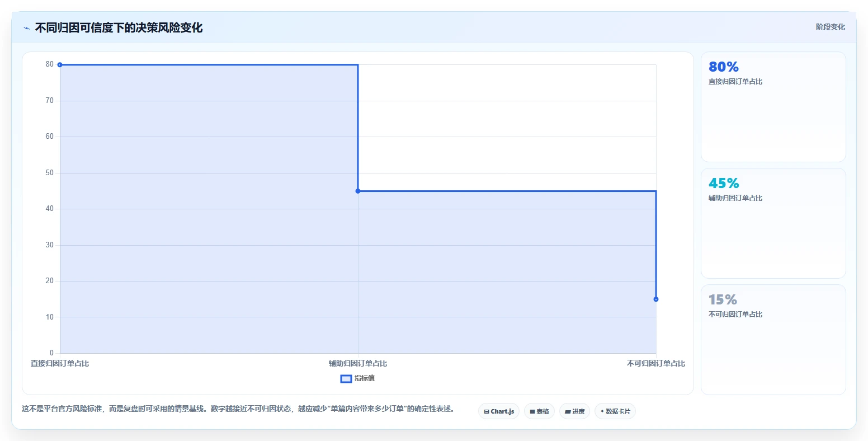Click the data point at value 15
The height and width of the screenshot is (441, 868).
click(656, 299)
